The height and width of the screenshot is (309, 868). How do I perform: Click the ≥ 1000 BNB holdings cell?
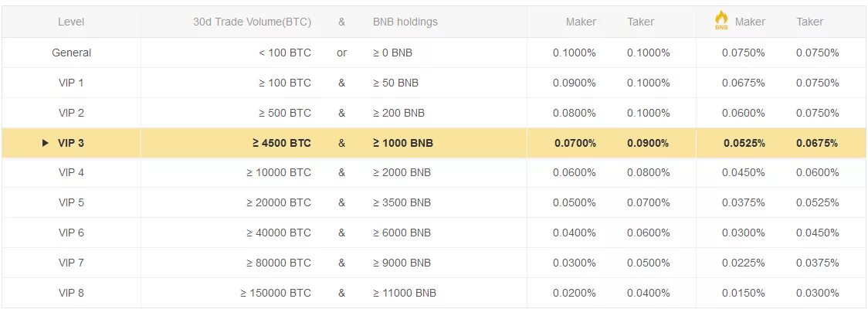pyautogui.click(x=403, y=143)
